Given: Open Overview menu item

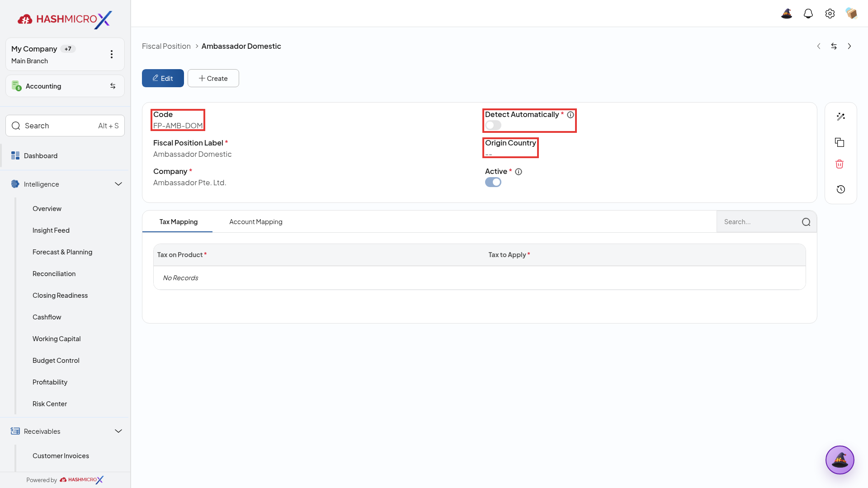Looking at the screenshot, I should pos(47,209).
